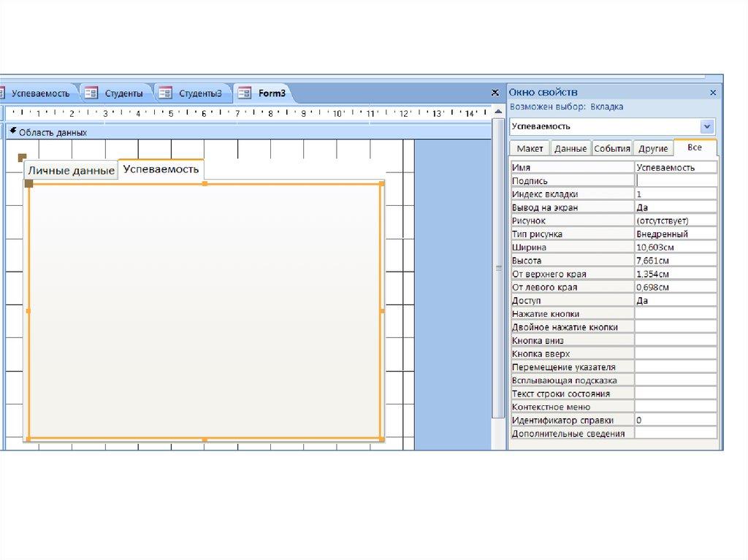Click the Студенты tab form icon
This screenshot has width=748, height=560.
[x=91, y=93]
